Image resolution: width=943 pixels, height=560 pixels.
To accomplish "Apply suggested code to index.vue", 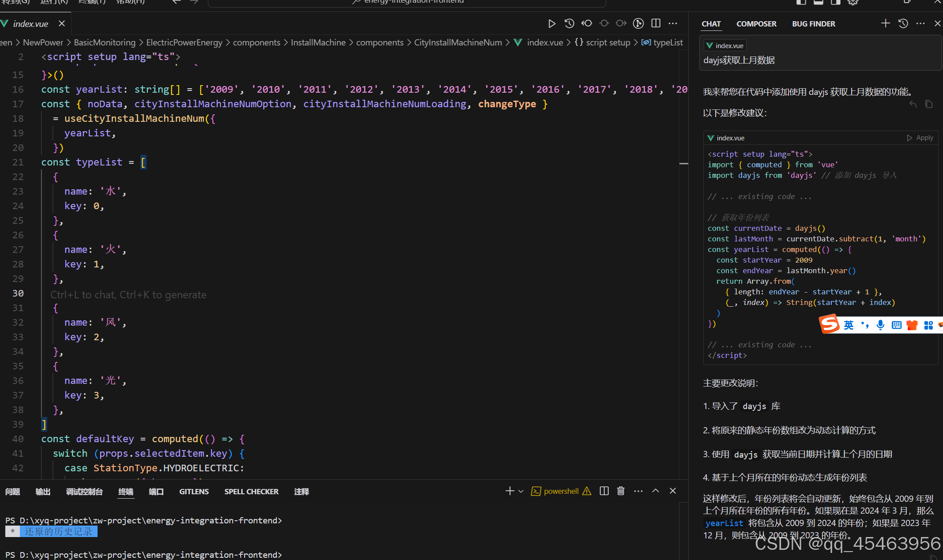I will tap(920, 138).
